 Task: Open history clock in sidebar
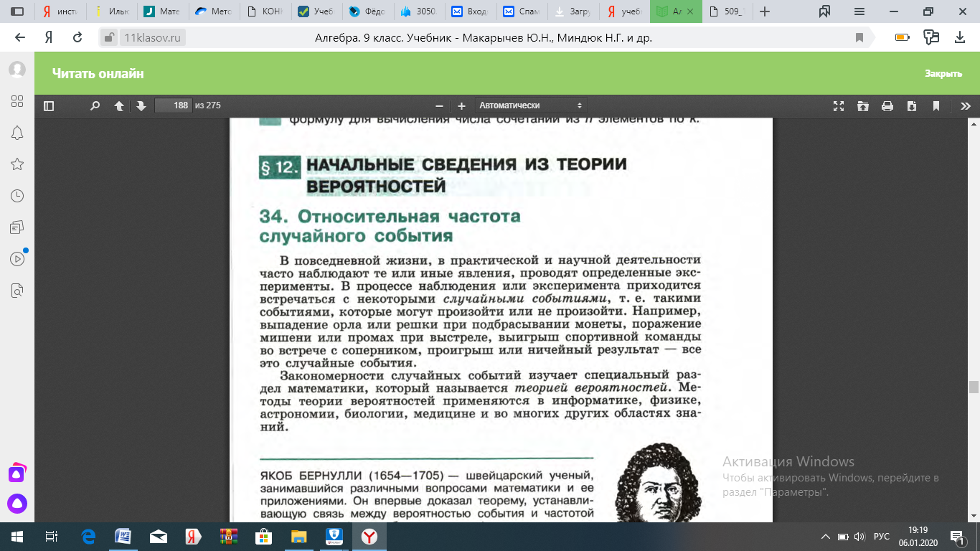click(17, 196)
